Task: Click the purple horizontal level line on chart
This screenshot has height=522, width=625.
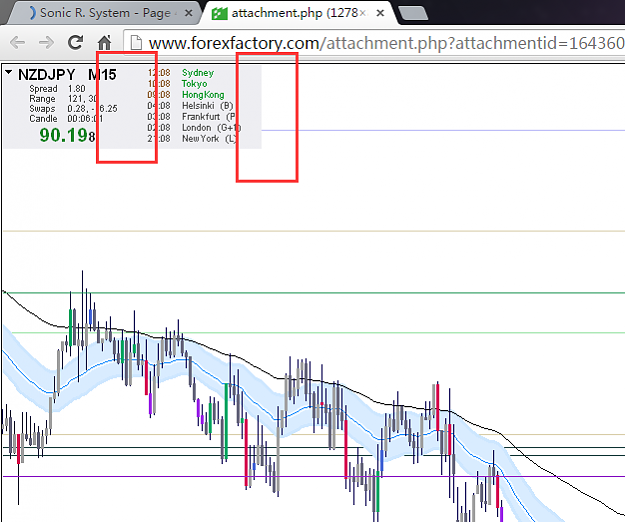Action: point(314,476)
